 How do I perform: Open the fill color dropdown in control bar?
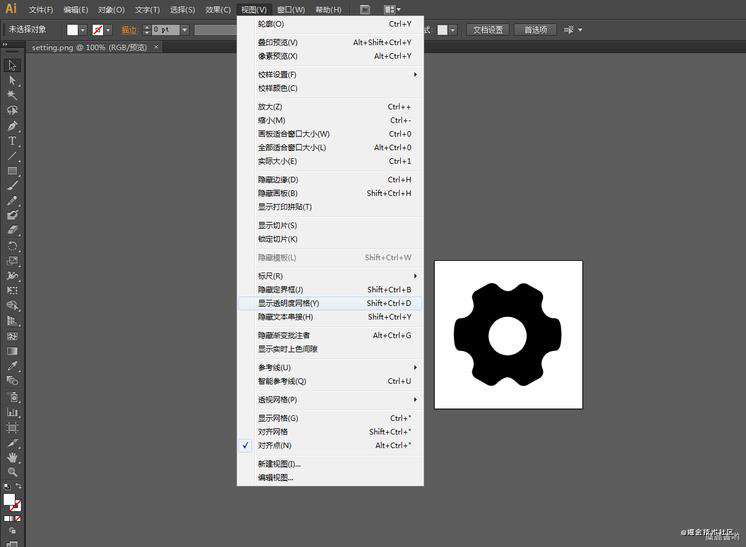83,30
